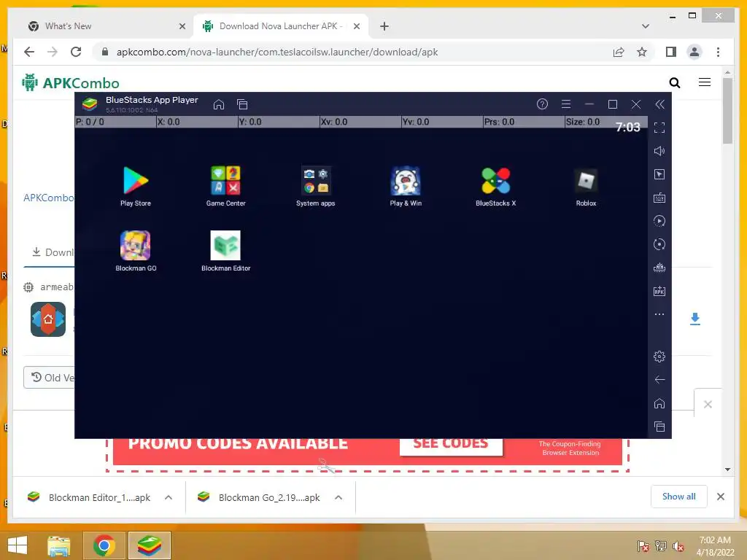
Task: Open File Explorer from taskbar
Action: pos(58,545)
